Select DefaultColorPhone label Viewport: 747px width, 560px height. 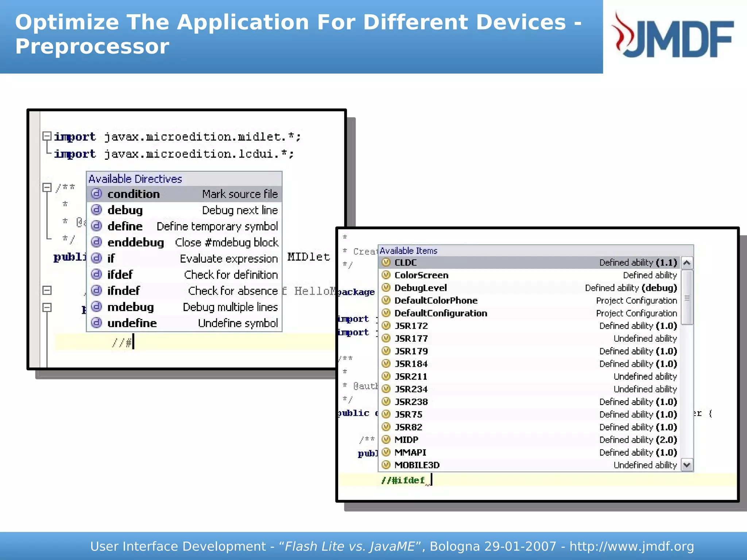[436, 300]
